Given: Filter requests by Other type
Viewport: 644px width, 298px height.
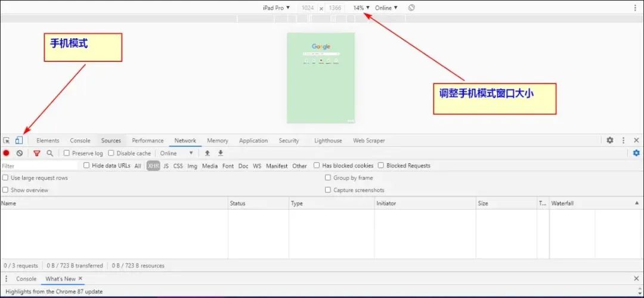Looking at the screenshot, I should [299, 166].
